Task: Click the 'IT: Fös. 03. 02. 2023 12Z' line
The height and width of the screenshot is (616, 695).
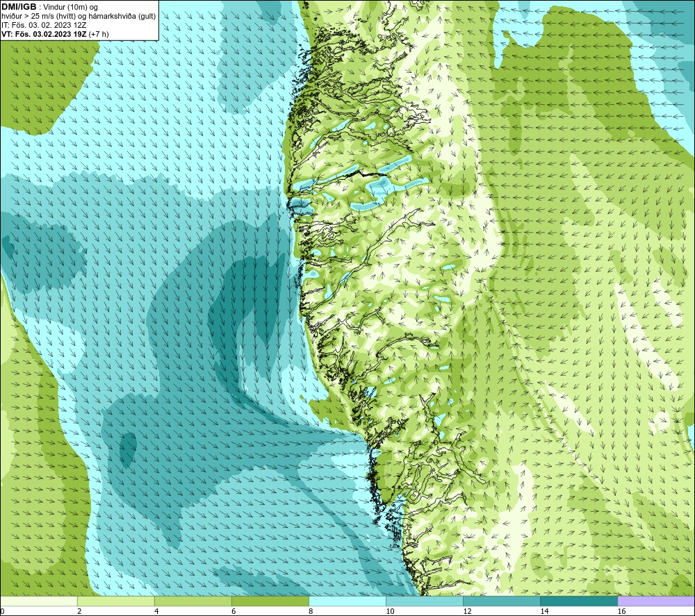Action: coord(44,25)
